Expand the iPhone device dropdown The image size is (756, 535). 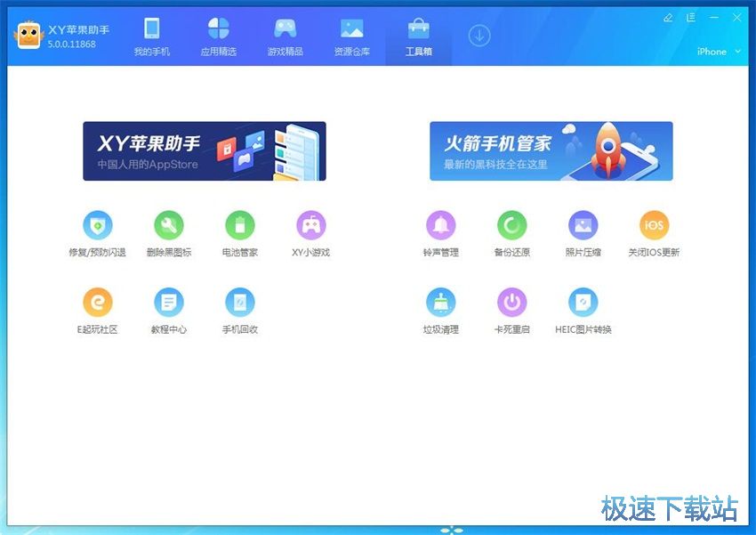coord(719,52)
